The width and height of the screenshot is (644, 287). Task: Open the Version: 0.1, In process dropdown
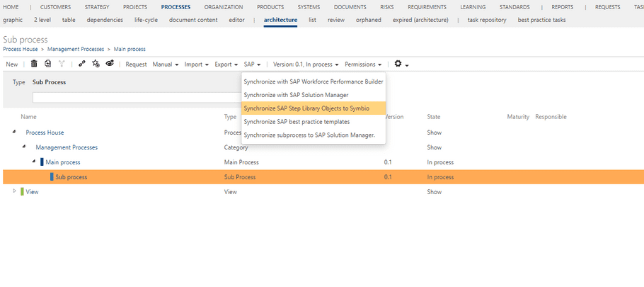(306, 64)
